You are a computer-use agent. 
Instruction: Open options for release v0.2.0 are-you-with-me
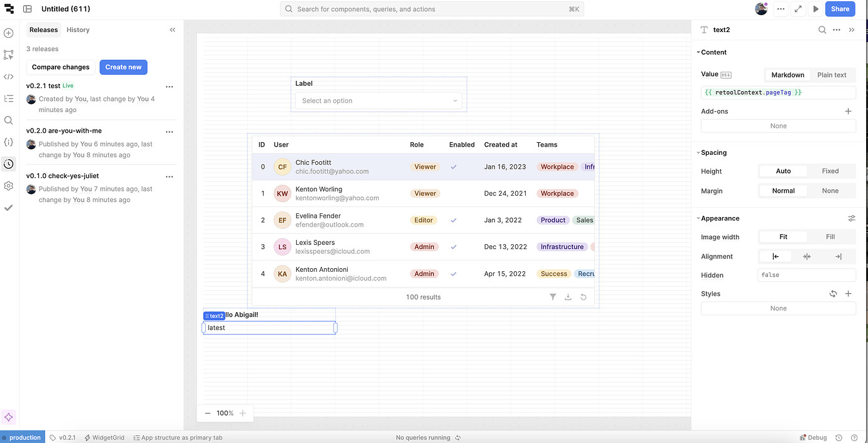click(x=169, y=132)
